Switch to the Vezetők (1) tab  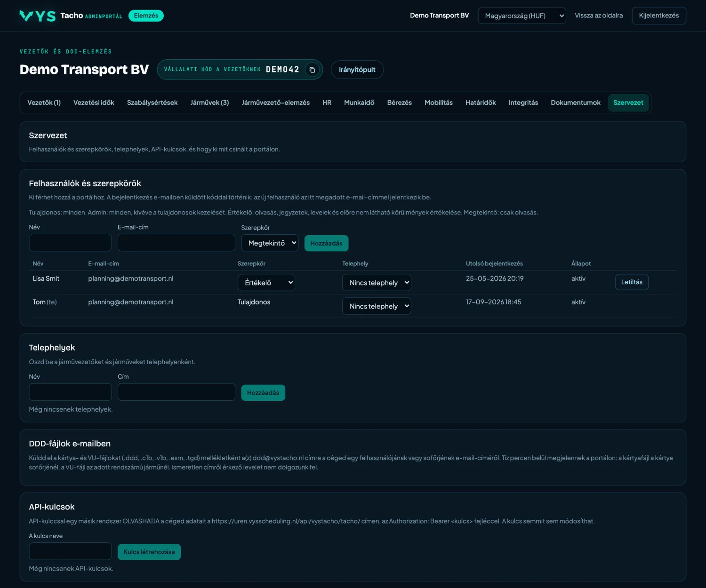tap(44, 103)
